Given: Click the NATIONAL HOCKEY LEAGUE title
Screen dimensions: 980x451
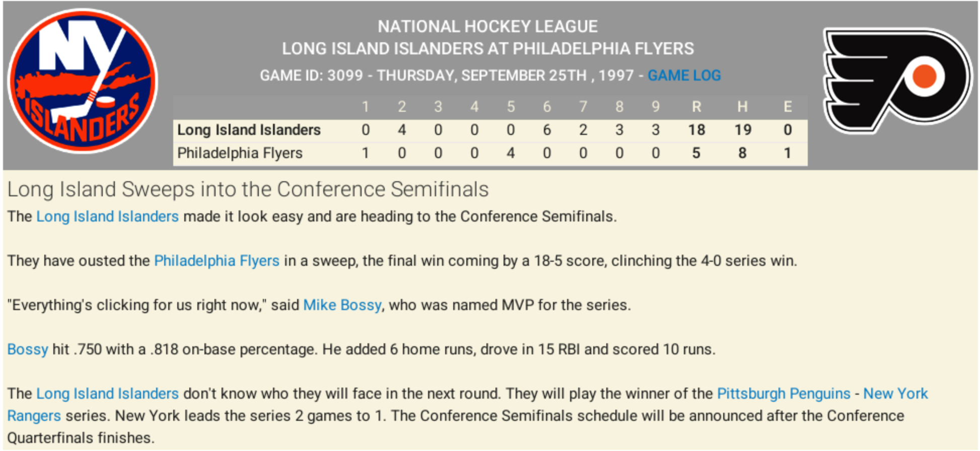Looking at the screenshot, I should point(487,26).
